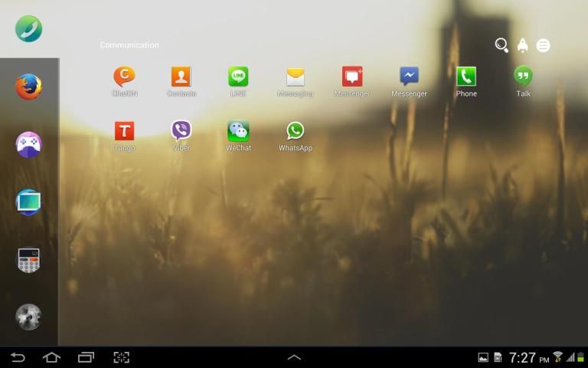Open the round hamburger menu button
The image size is (588, 368).
543,45
